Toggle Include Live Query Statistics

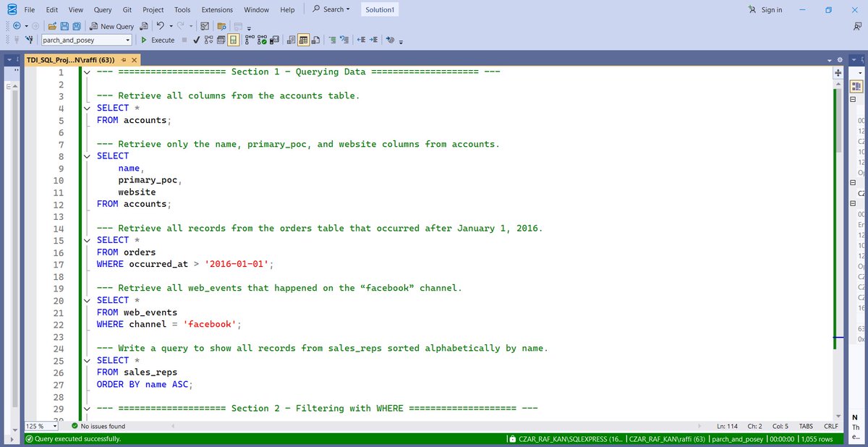click(x=262, y=40)
